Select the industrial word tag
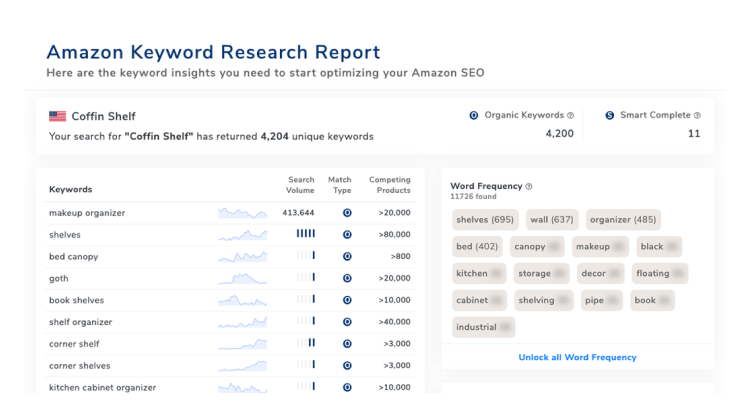 coord(484,327)
